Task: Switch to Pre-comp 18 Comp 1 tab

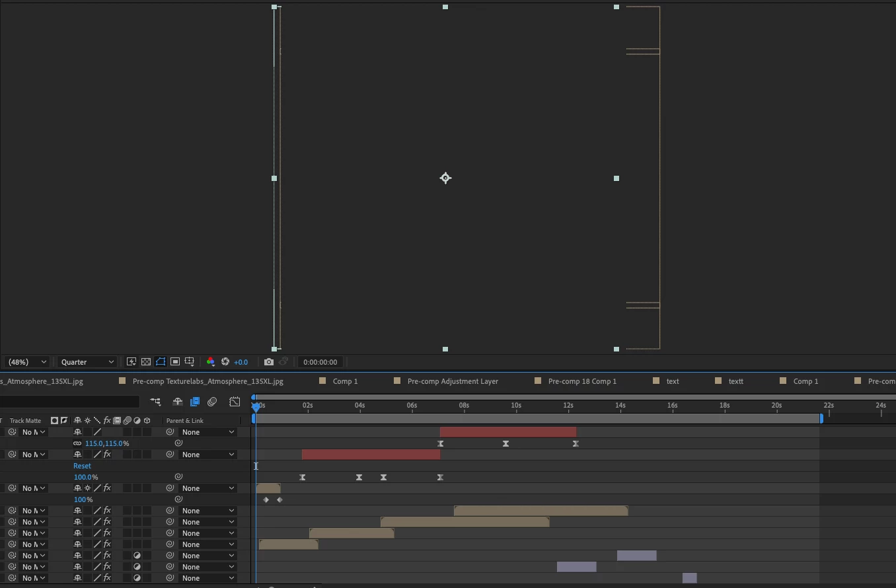Action: coord(582,381)
